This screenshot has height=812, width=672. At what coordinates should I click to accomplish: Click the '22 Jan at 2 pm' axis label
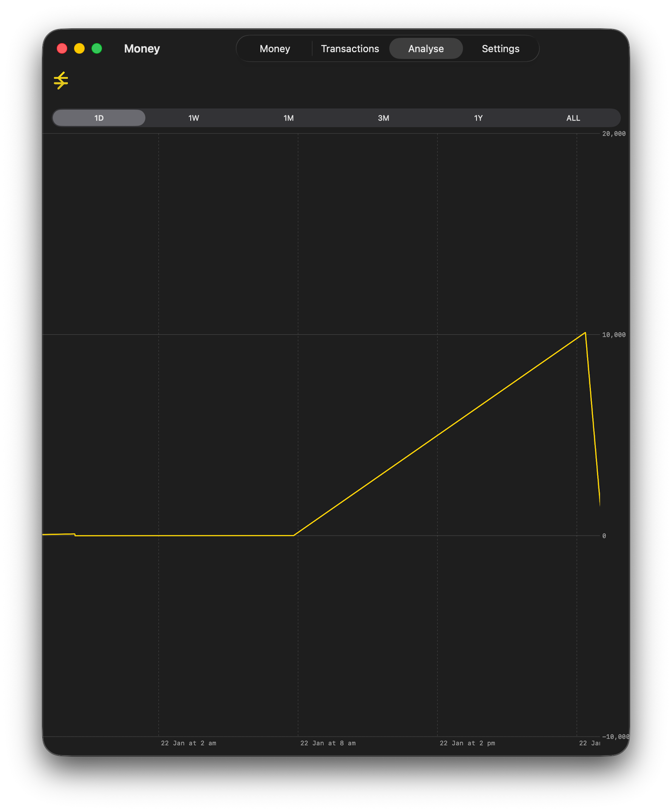coord(467,743)
